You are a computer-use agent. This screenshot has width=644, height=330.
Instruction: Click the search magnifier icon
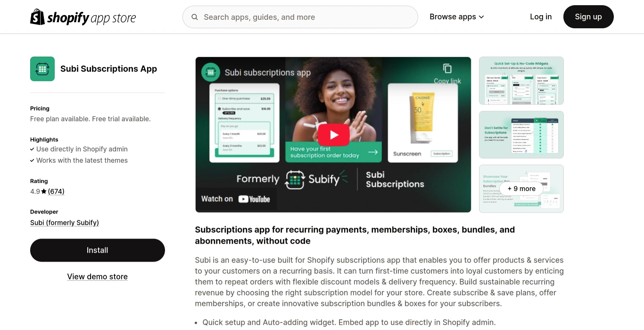click(195, 17)
